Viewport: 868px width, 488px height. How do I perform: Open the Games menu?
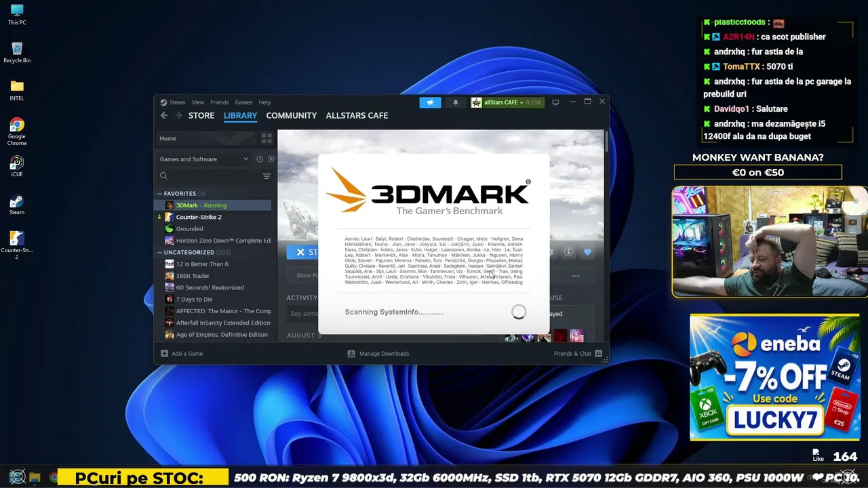(243, 102)
